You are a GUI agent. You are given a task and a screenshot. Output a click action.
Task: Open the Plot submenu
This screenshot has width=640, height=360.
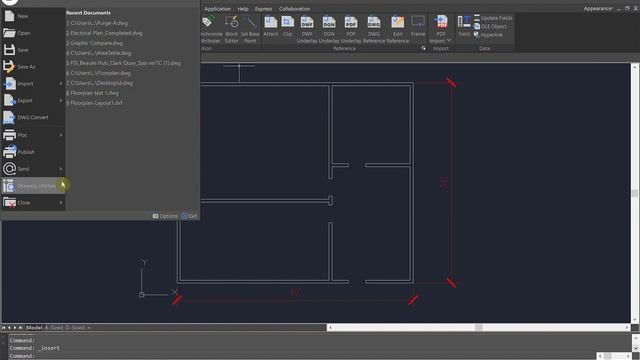pos(33,135)
